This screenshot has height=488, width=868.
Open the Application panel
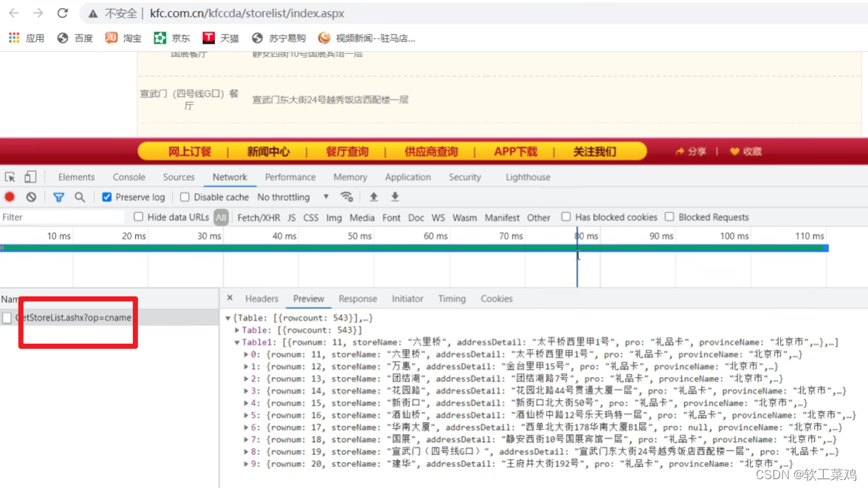(x=408, y=177)
